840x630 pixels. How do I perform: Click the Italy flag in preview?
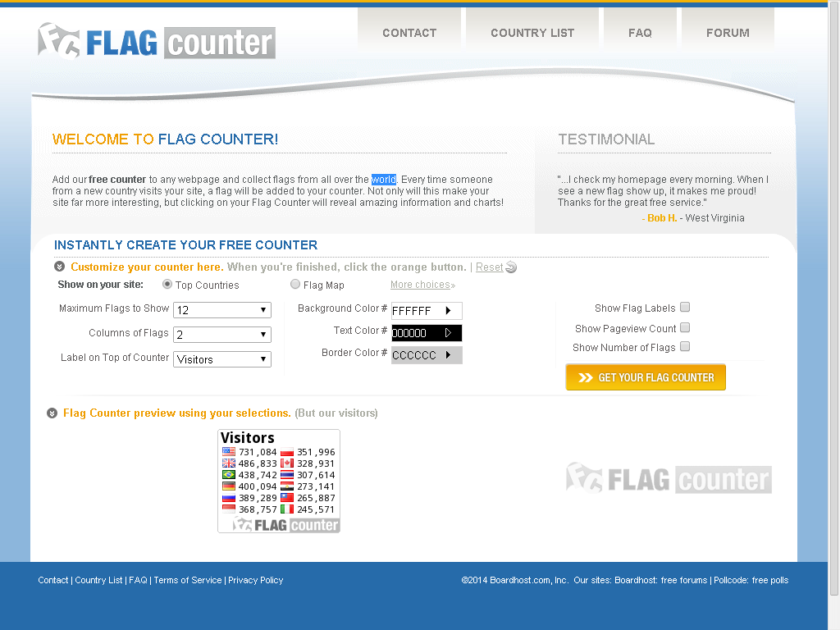pyautogui.click(x=287, y=509)
